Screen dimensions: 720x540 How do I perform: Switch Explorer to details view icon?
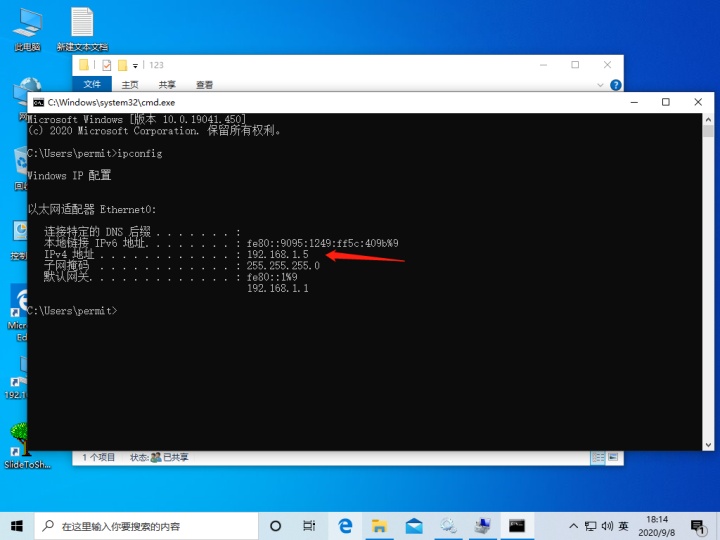coord(598,457)
